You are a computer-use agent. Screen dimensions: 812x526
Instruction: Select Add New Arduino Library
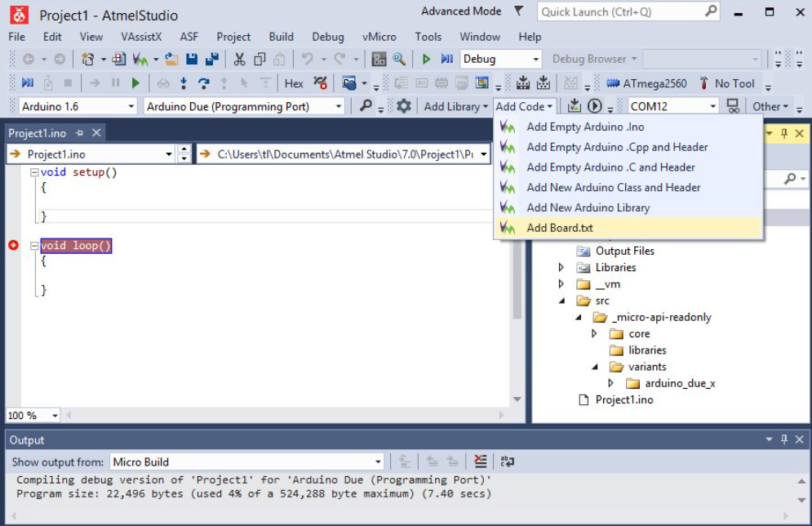628,207
